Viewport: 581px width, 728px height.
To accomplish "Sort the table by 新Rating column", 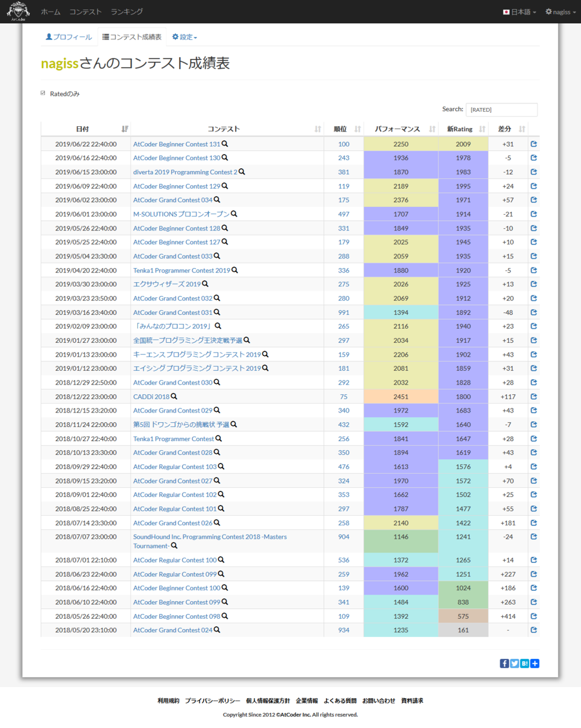I will click(463, 129).
